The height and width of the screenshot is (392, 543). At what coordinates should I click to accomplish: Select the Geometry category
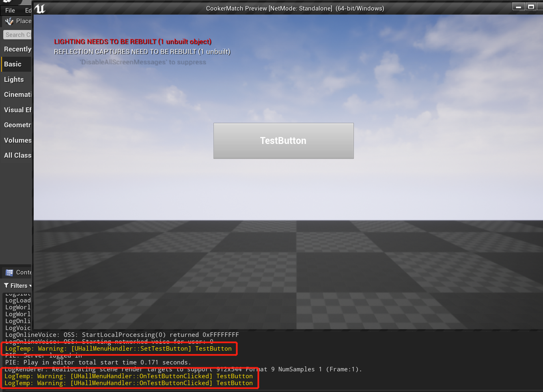[16, 125]
